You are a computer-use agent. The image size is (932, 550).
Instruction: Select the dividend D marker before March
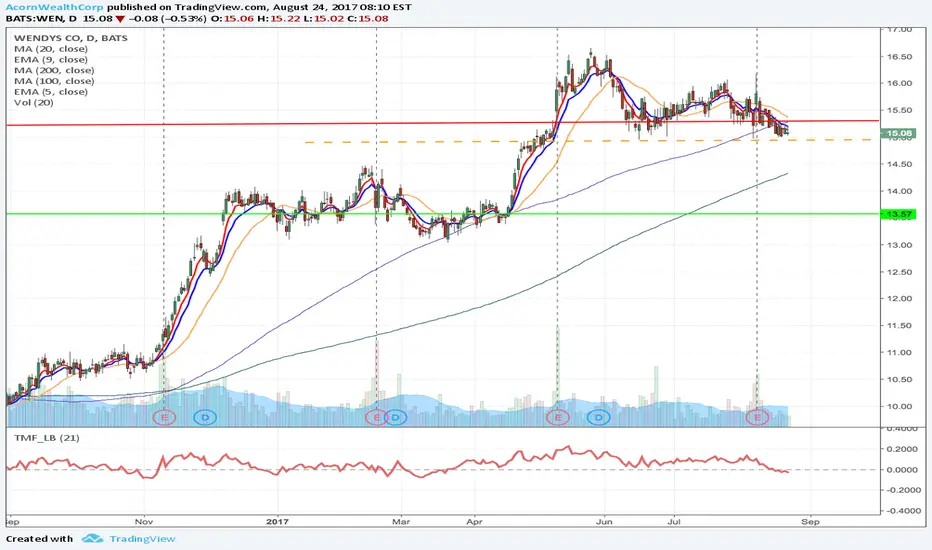[x=396, y=417]
